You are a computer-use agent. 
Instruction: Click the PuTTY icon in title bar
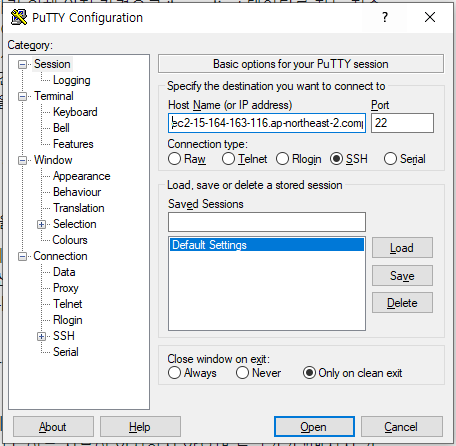[x=19, y=17]
